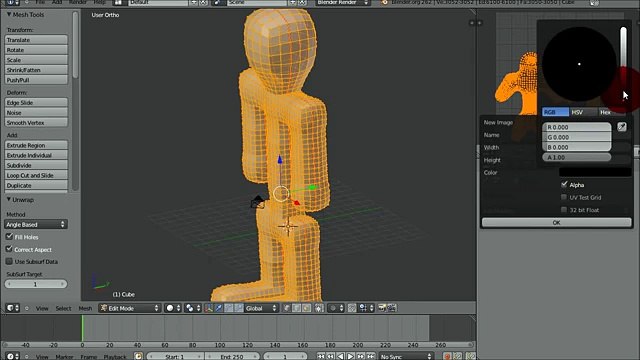Open the Angle Based method dropdown
The height and width of the screenshot is (360, 640).
point(36,224)
